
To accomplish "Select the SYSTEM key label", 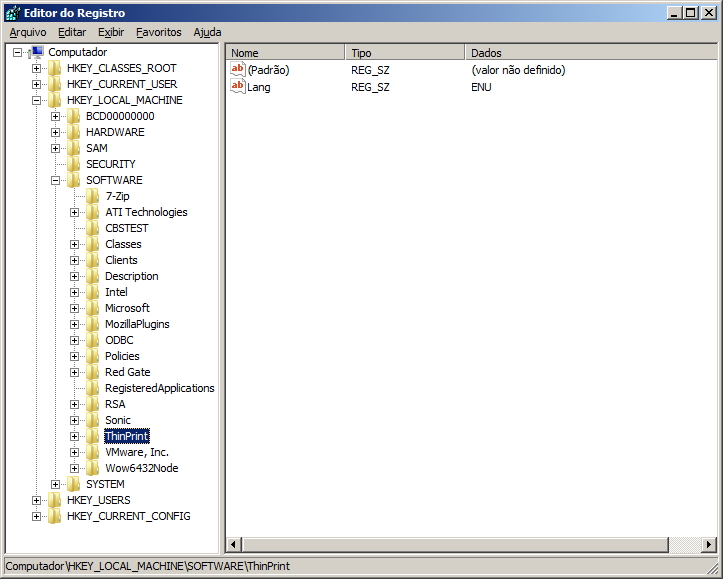I will click(105, 484).
